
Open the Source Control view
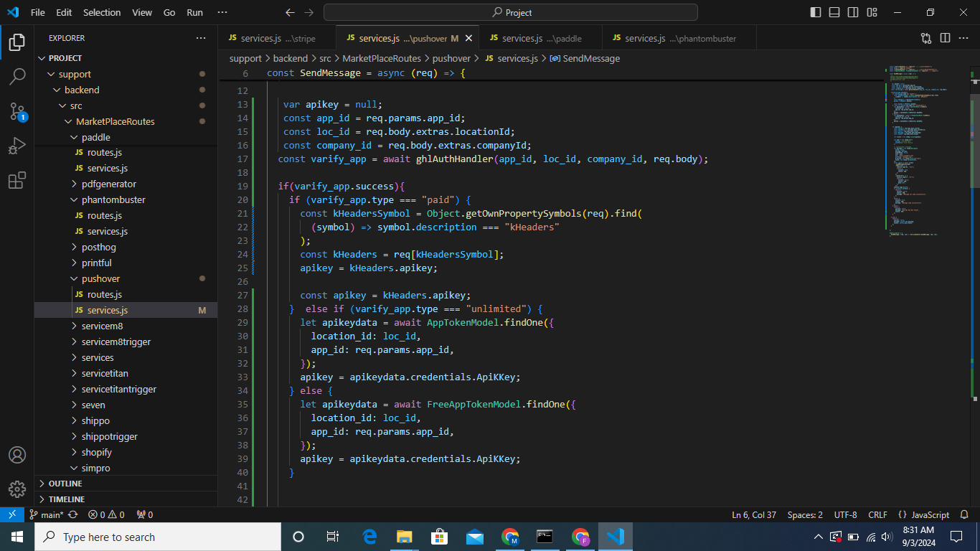[17, 111]
